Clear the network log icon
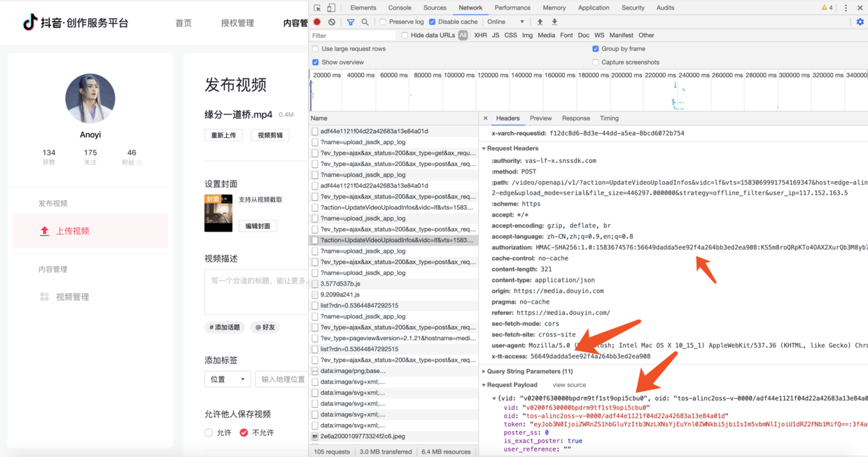 click(332, 22)
